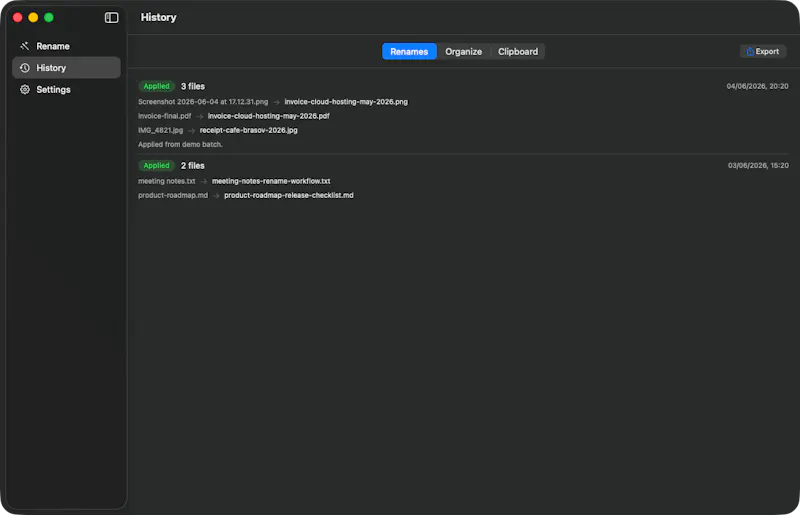This screenshot has height=515, width=800.
Task: Click the Applied badge for 3 files
Action: pos(156,86)
